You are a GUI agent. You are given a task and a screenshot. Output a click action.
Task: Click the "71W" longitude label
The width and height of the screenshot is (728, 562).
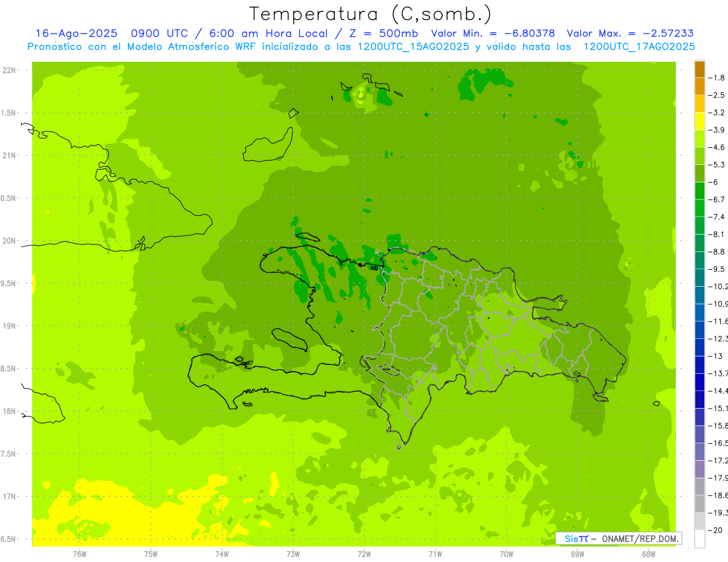(x=435, y=554)
